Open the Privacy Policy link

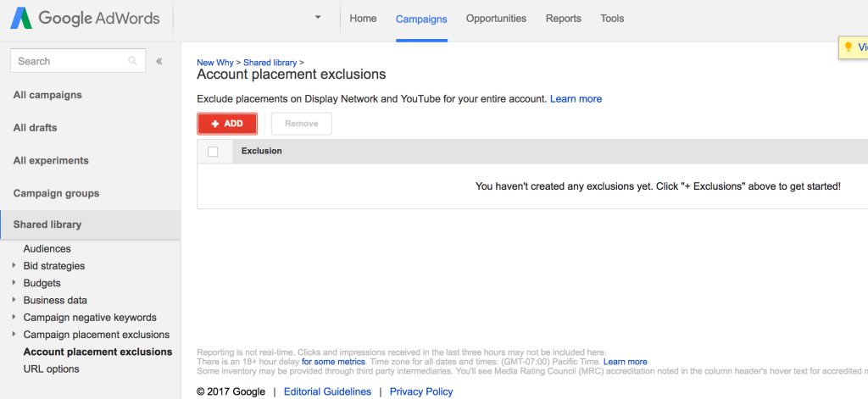421,392
